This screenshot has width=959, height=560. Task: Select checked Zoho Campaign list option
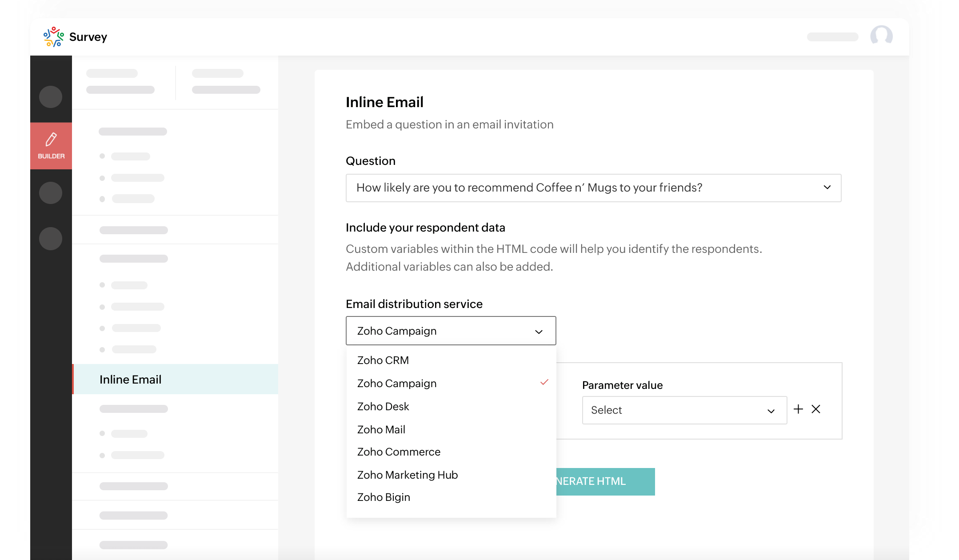click(397, 384)
